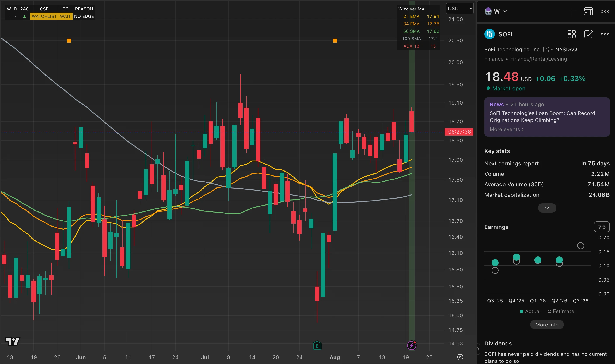This screenshot has width=615, height=364.
Task: Open the advanced view table icon
Action: pos(588,11)
